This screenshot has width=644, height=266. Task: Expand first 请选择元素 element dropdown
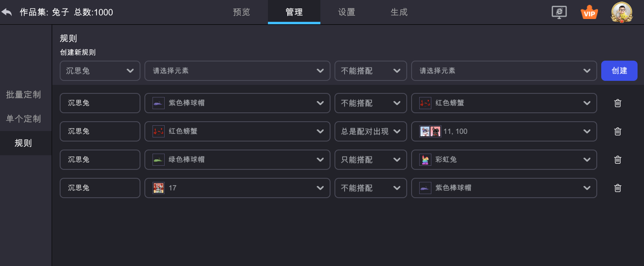tap(237, 71)
